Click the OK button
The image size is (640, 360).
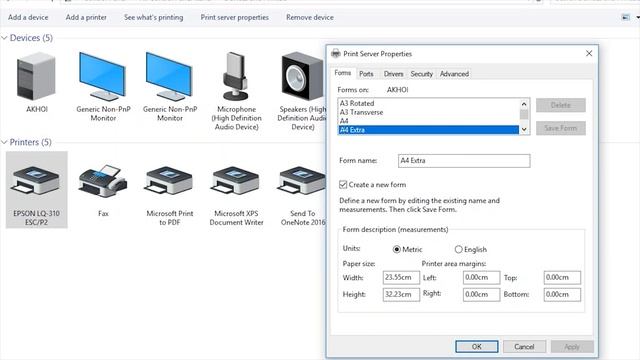click(x=477, y=347)
